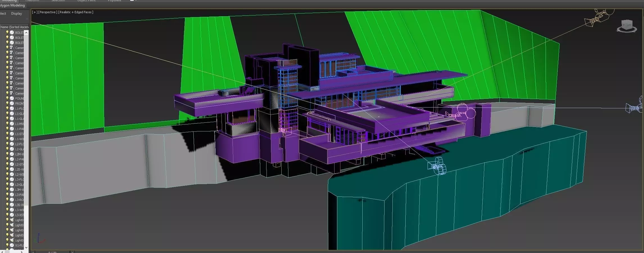Open the Display menu in Scene Explorer

click(x=17, y=14)
